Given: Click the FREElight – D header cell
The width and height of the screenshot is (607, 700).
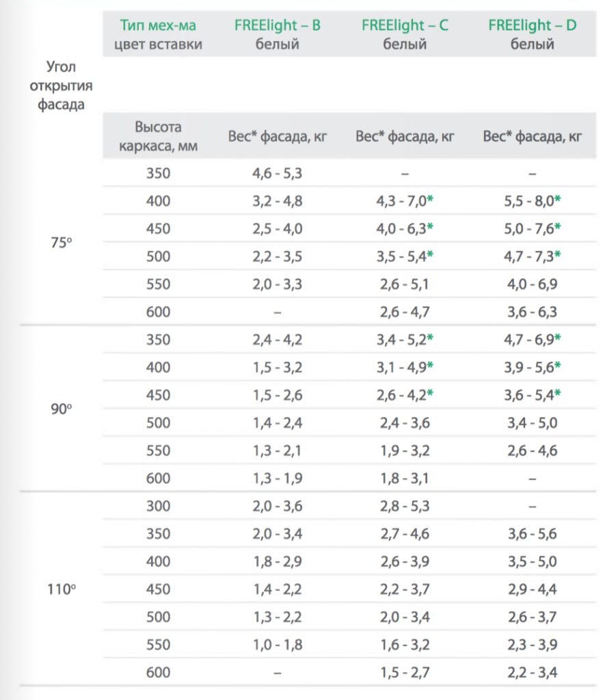Looking at the screenshot, I should click(x=532, y=34).
